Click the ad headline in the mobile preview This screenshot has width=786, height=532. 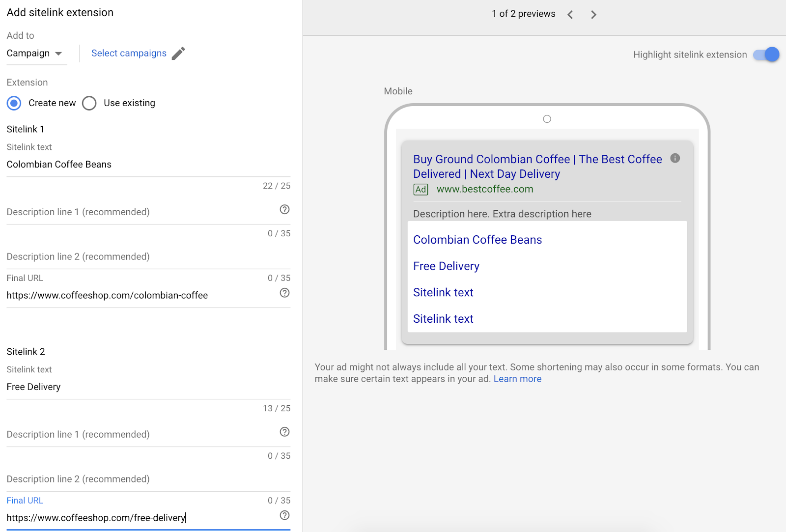click(x=537, y=167)
